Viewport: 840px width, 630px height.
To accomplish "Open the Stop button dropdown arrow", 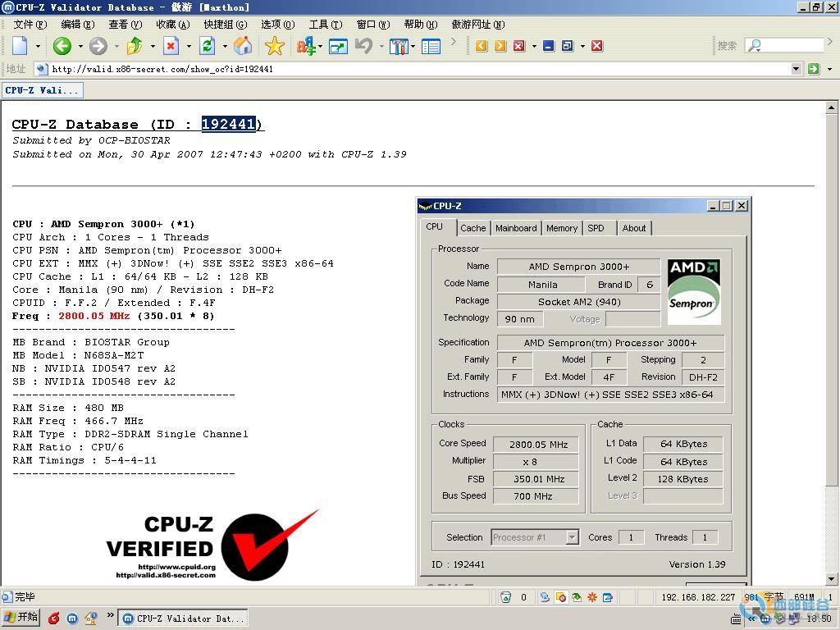I will tap(189, 47).
